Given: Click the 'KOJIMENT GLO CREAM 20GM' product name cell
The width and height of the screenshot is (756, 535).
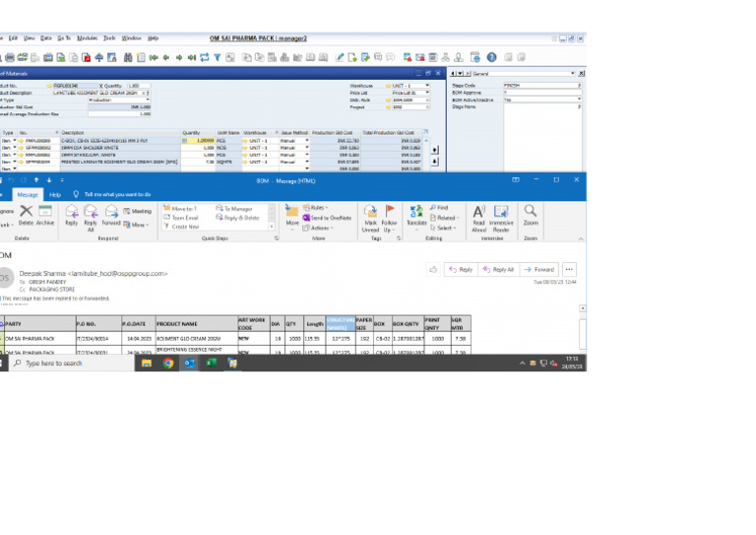Looking at the screenshot, I should click(x=196, y=339).
